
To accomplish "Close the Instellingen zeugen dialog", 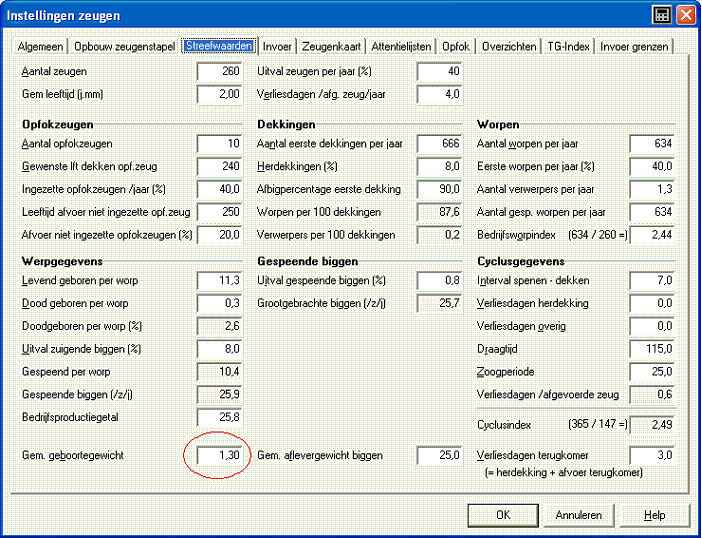I will [x=685, y=15].
